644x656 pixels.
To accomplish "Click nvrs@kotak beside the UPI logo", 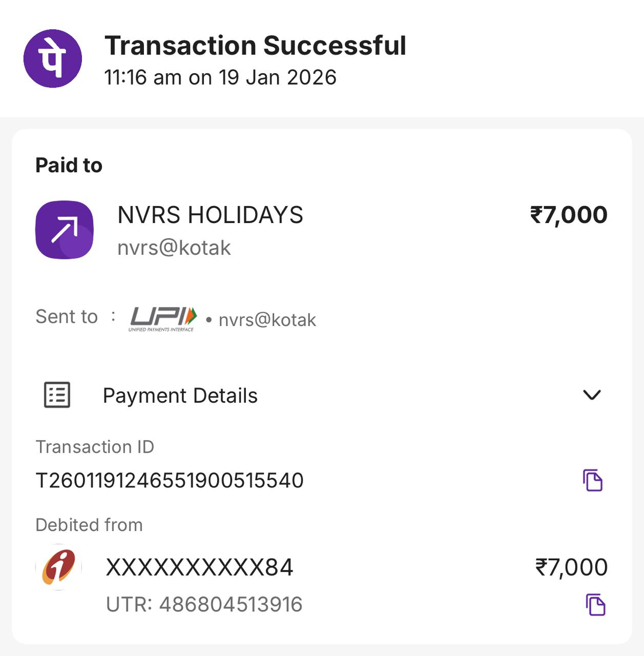I will click(267, 320).
